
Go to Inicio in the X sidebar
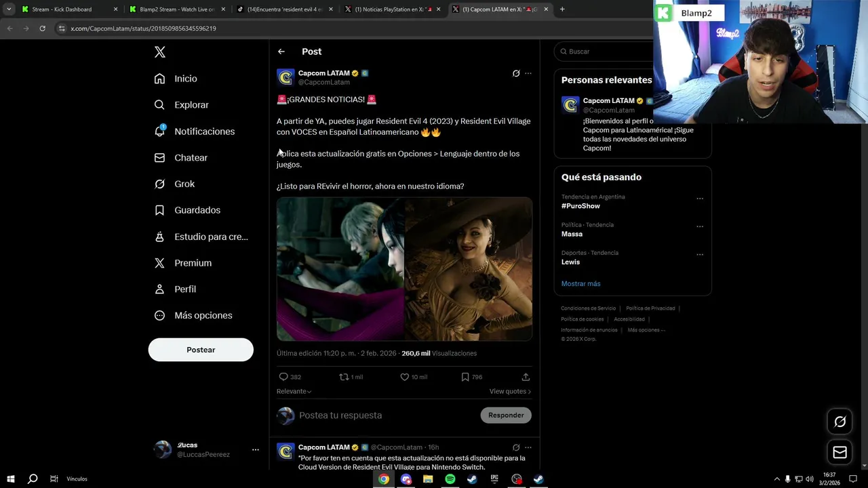pyautogui.click(x=176, y=79)
